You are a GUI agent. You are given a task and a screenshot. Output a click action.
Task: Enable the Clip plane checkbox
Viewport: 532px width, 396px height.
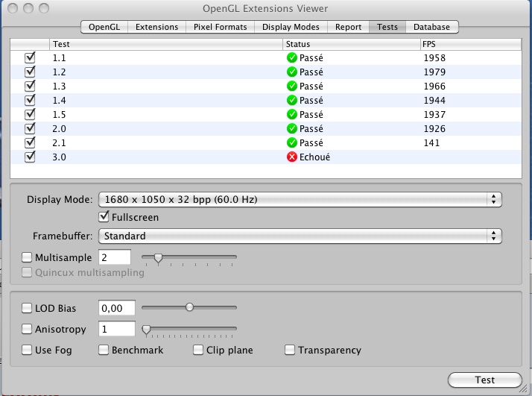coord(198,350)
